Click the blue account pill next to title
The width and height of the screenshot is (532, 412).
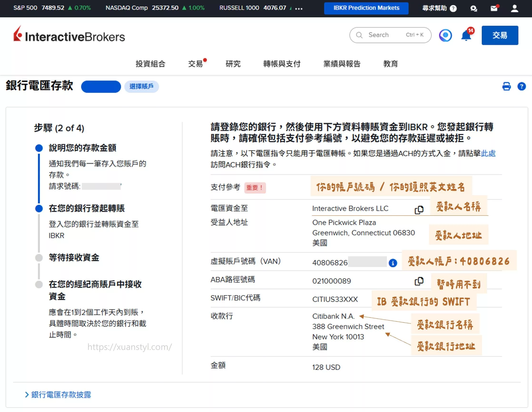click(x=101, y=86)
